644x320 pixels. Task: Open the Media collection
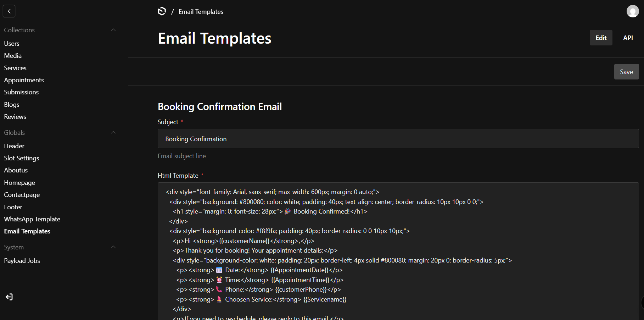13,56
